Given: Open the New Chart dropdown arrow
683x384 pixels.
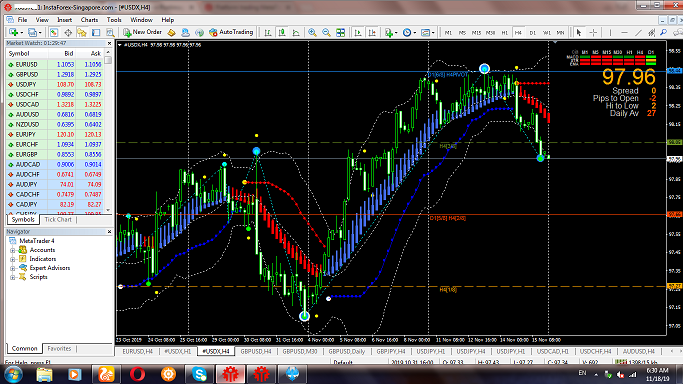Looking at the screenshot, I should [x=21, y=33].
